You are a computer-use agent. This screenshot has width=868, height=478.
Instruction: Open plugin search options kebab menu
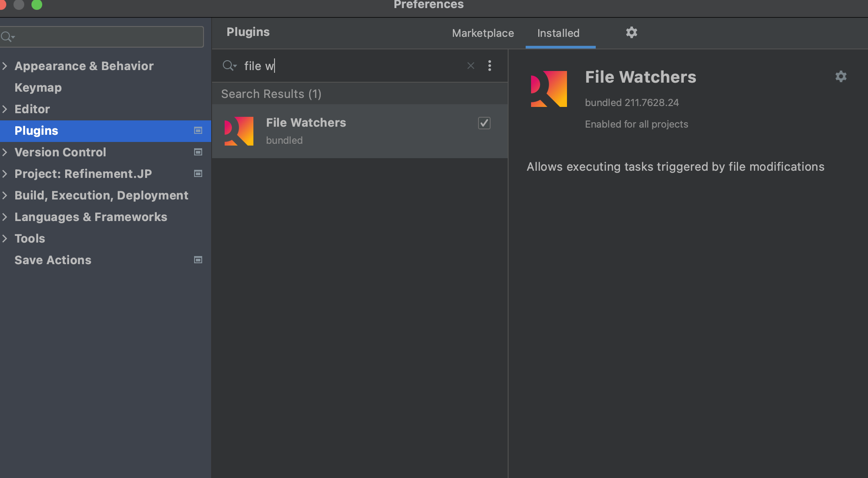coord(489,66)
